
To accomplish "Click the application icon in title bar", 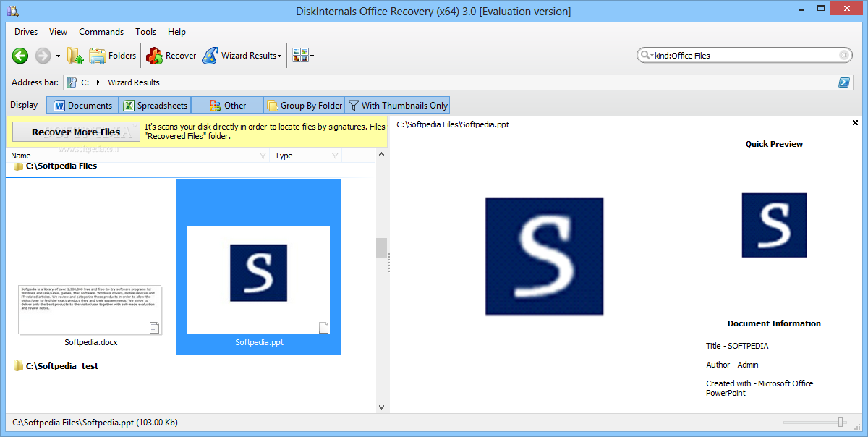I will click(x=12, y=11).
